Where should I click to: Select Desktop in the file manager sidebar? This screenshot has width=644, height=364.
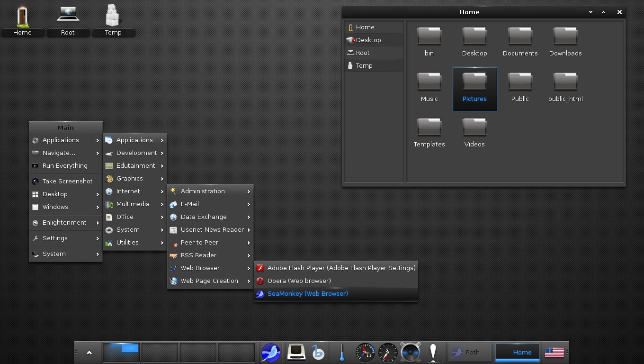[368, 40]
